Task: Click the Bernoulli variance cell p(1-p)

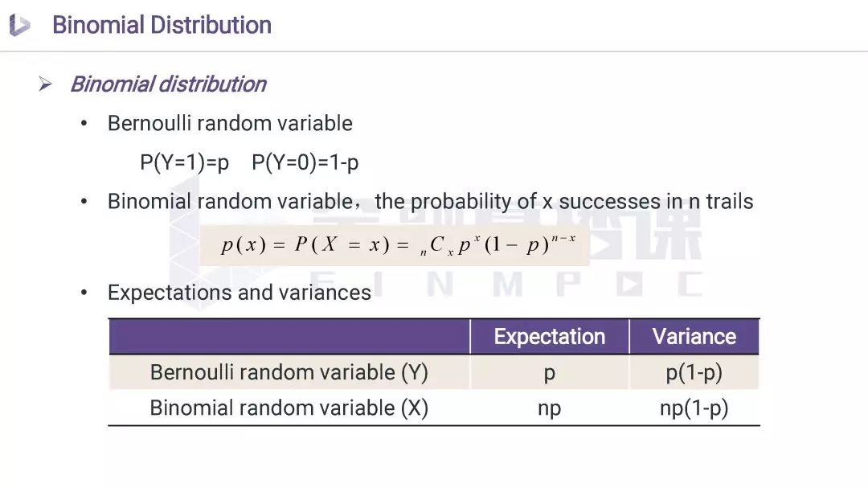Action: click(x=694, y=373)
